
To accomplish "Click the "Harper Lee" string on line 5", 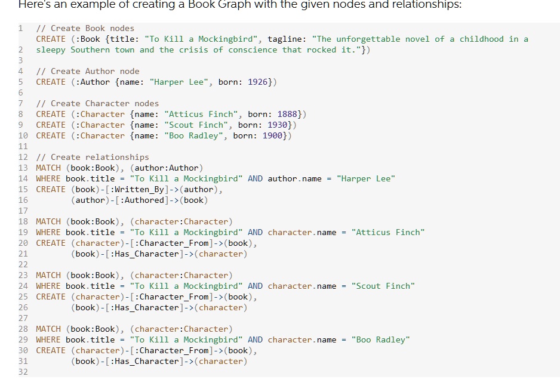I will pos(179,82).
